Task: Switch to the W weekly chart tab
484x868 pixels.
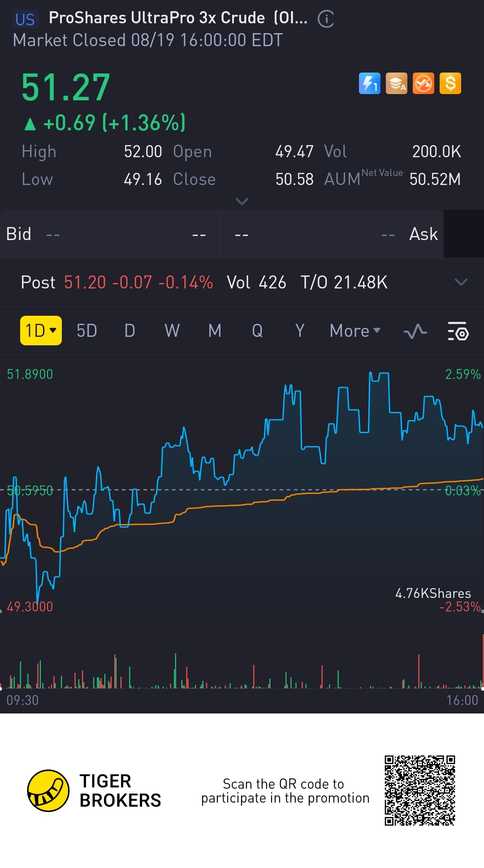Action: tap(172, 331)
